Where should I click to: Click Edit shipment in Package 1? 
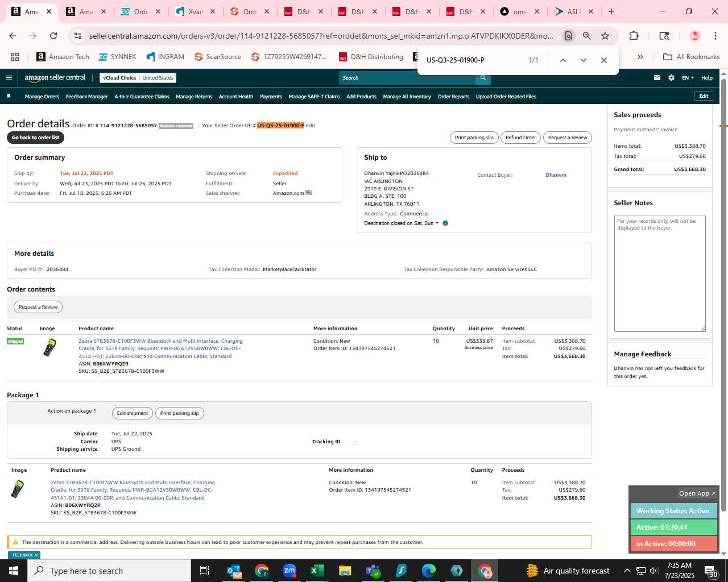tap(133, 413)
